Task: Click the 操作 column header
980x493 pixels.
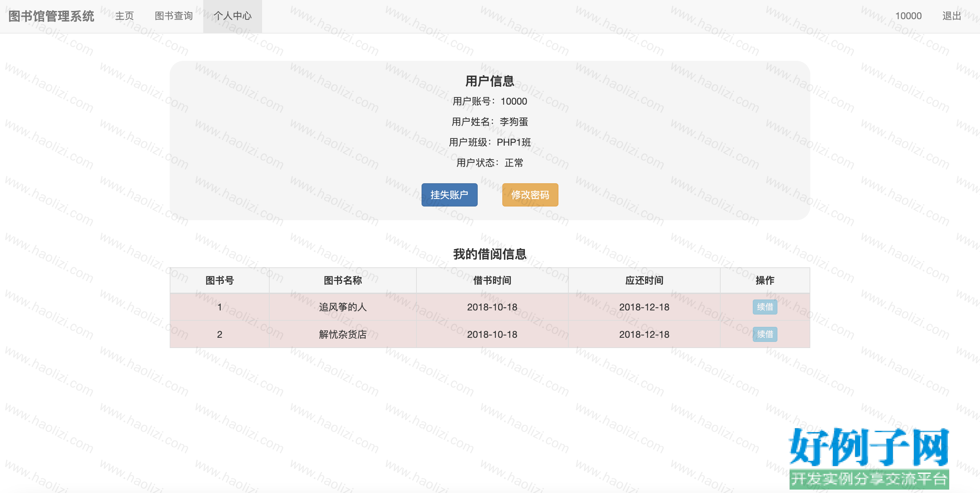Action: [765, 281]
